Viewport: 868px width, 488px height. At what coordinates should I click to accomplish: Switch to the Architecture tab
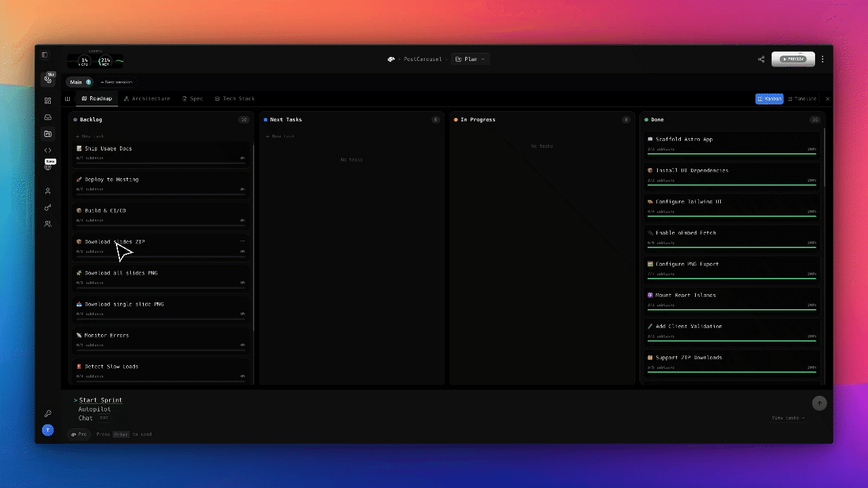point(147,99)
